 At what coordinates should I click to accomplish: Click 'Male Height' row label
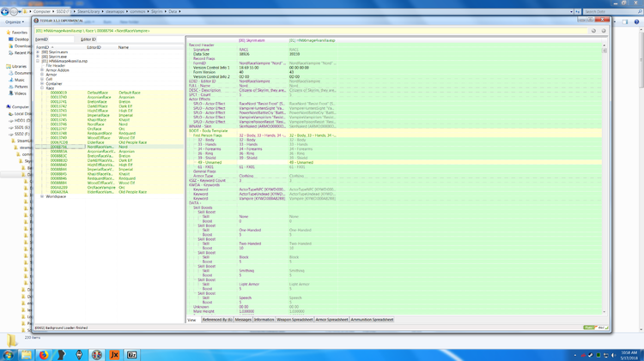[204, 311]
